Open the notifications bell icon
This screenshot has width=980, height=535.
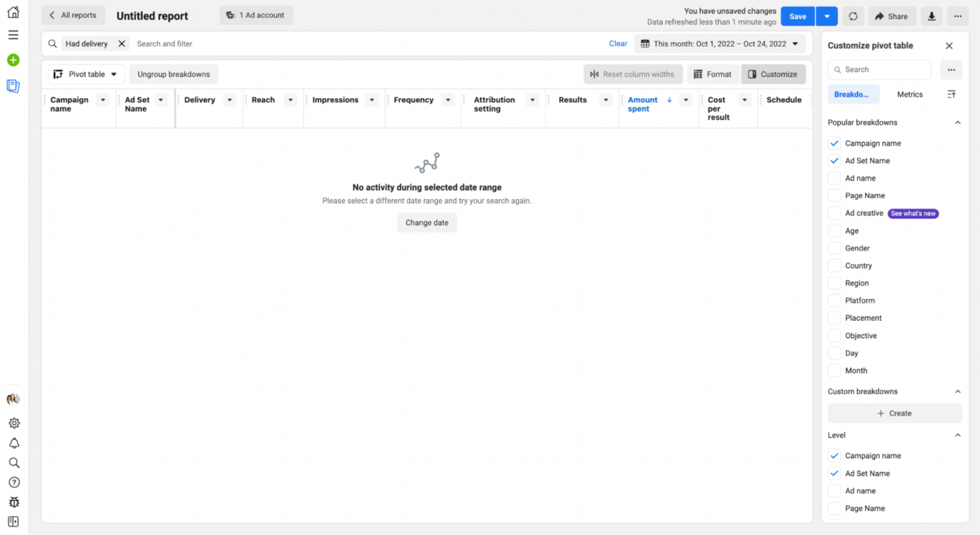(13, 443)
